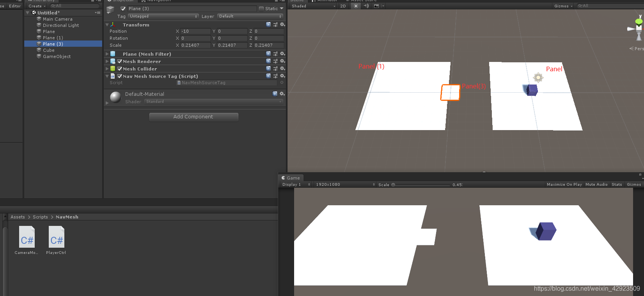Image resolution: width=644 pixels, height=296 pixels.
Task: Switch to the Game tab
Action: [291, 178]
